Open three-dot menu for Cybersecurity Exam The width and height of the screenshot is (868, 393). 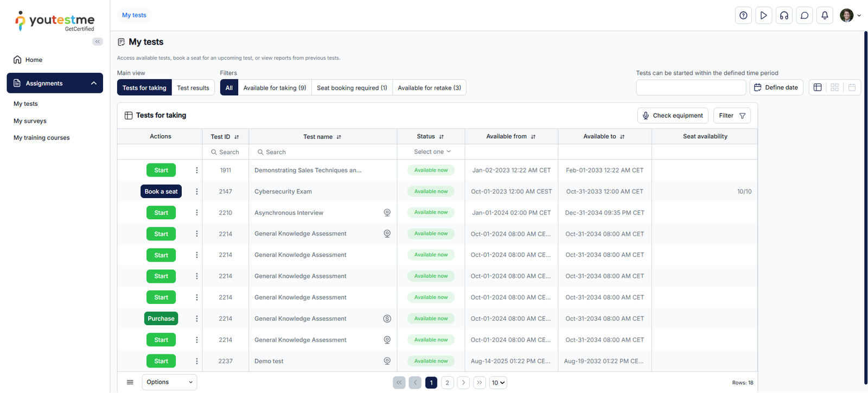(x=196, y=192)
